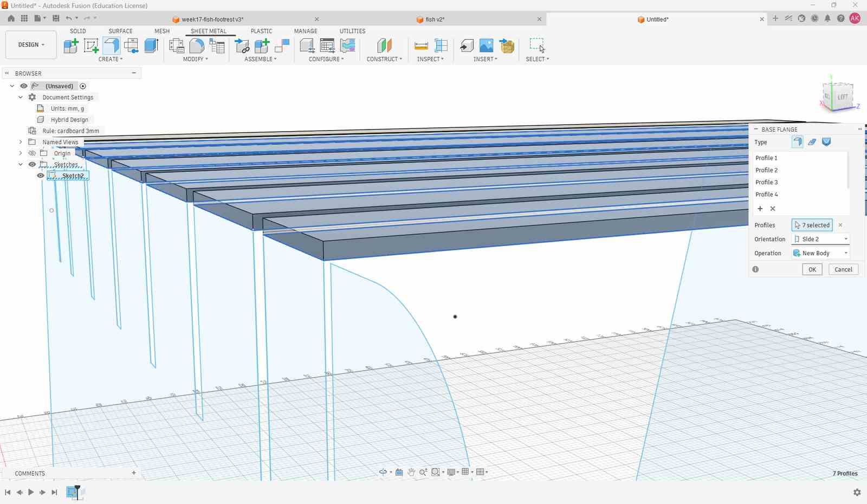Toggle visibility of the Sketches folder

[32, 164]
